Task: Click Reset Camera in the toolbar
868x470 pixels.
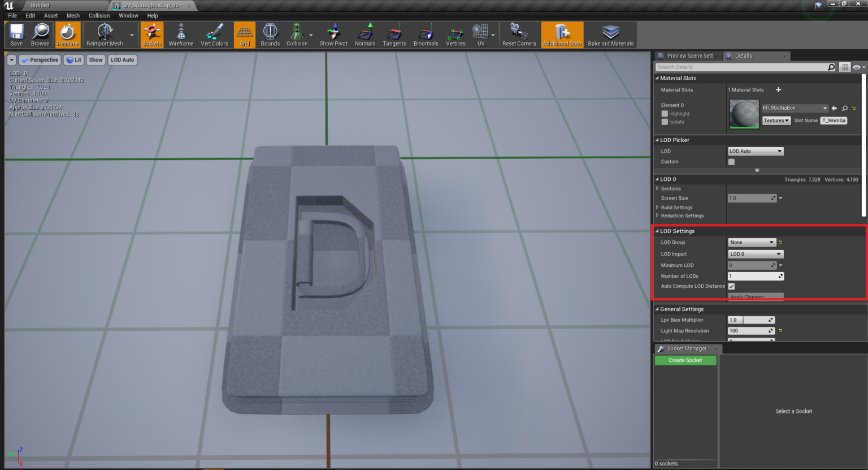Action: pyautogui.click(x=519, y=35)
